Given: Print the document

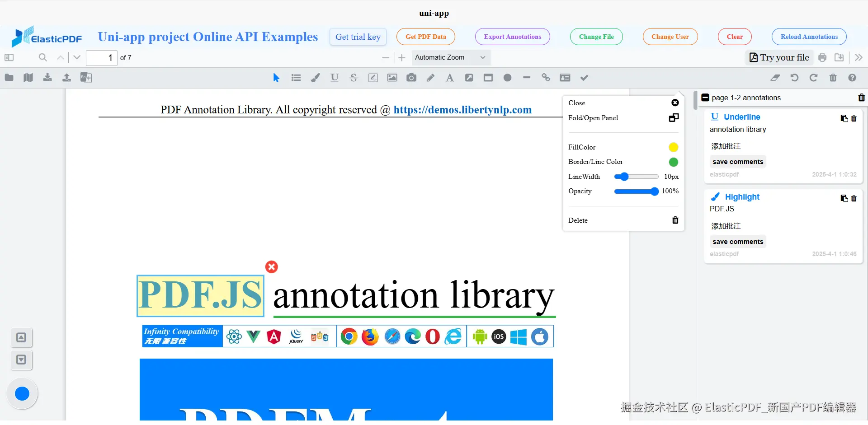Looking at the screenshot, I should tap(822, 58).
